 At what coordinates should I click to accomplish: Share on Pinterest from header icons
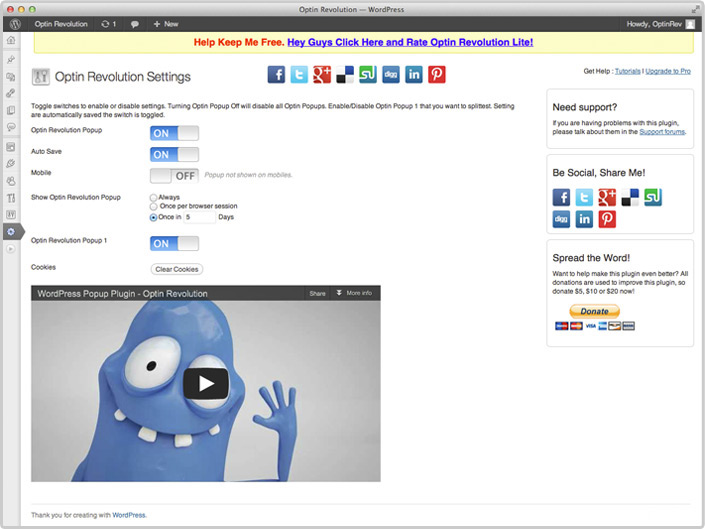click(x=437, y=75)
